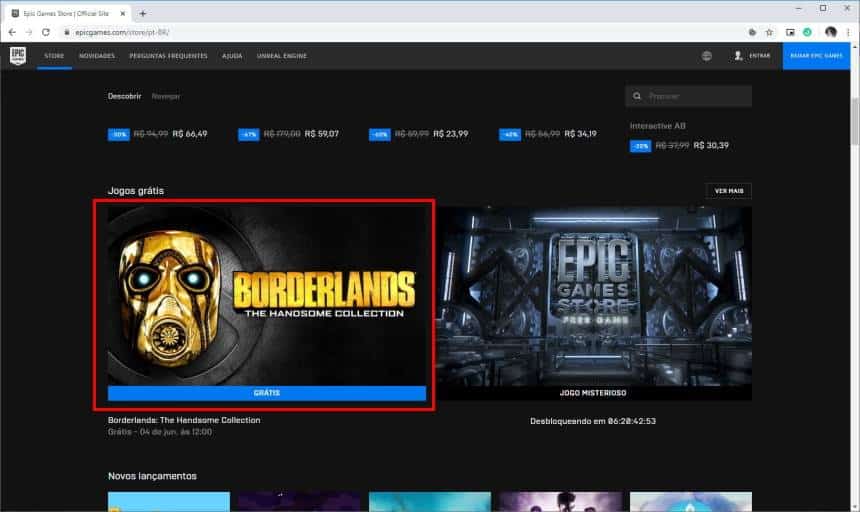Click the media control icon in toolbar

point(790,32)
